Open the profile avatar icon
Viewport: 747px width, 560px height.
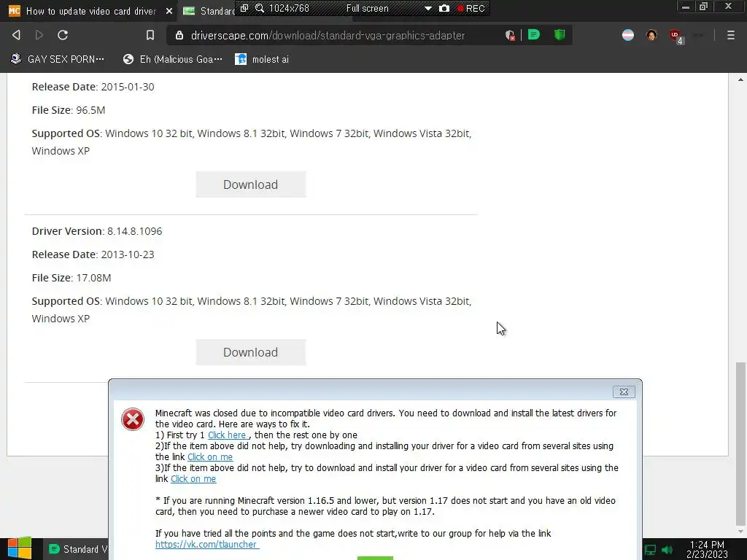point(651,35)
